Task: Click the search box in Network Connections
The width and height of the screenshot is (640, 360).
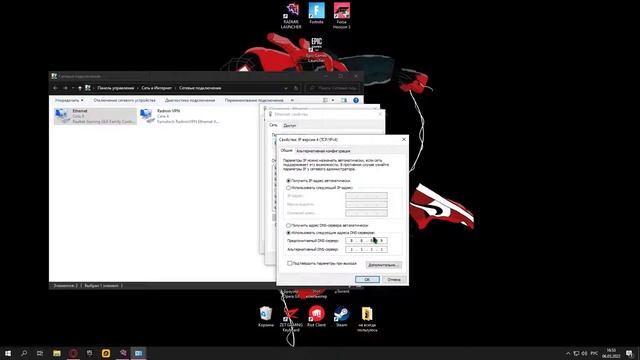Action: click(x=334, y=88)
